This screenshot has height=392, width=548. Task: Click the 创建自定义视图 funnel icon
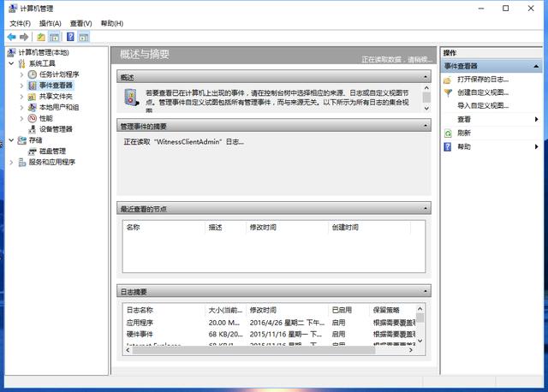448,92
